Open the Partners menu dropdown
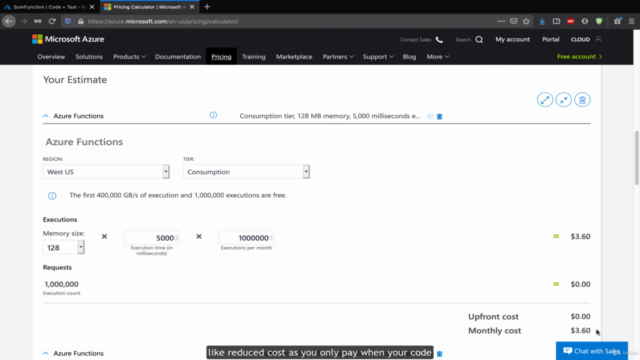Viewport: 640px width, 360px height. tap(338, 57)
